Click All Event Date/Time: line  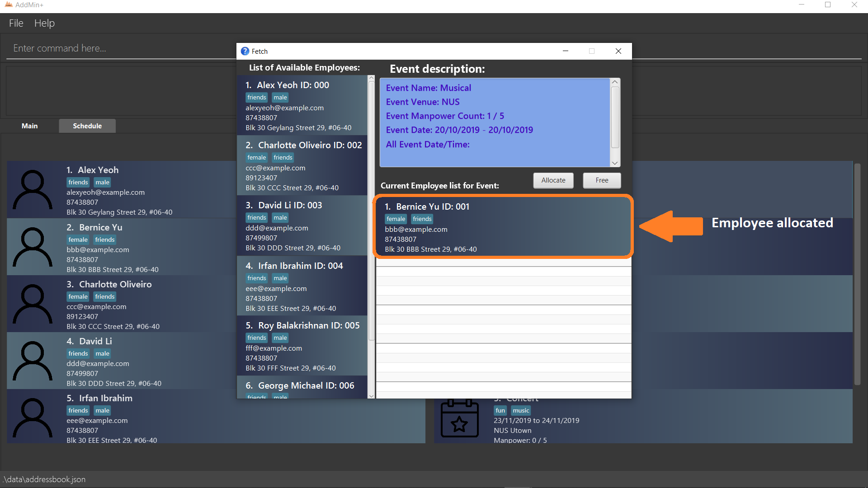tap(428, 145)
